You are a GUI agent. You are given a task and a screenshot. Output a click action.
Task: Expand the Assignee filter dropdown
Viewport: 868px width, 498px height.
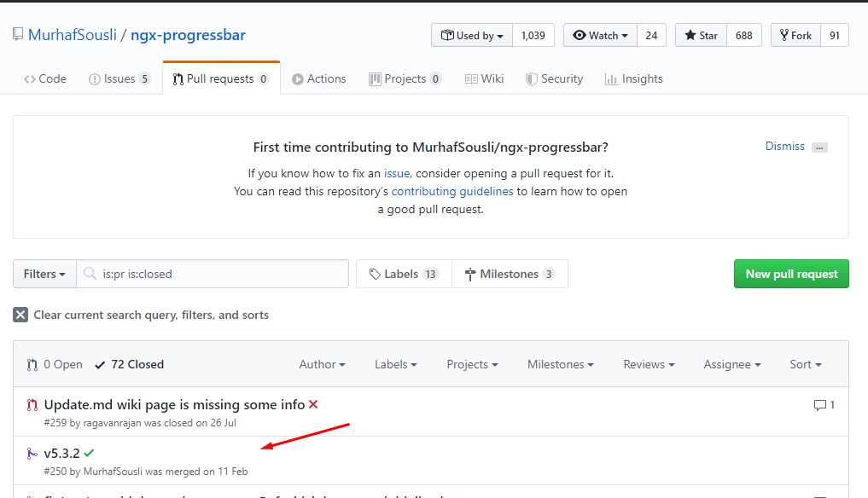tap(731, 364)
